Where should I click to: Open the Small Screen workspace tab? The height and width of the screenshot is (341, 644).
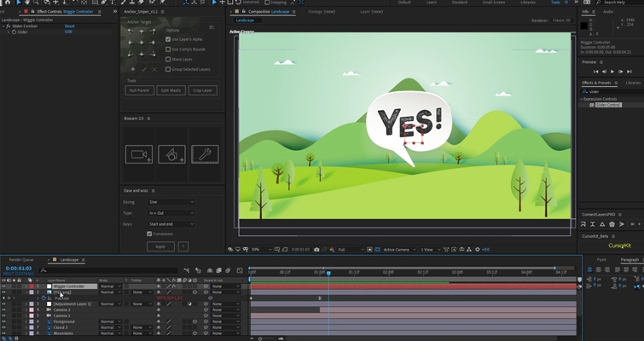[493, 3]
